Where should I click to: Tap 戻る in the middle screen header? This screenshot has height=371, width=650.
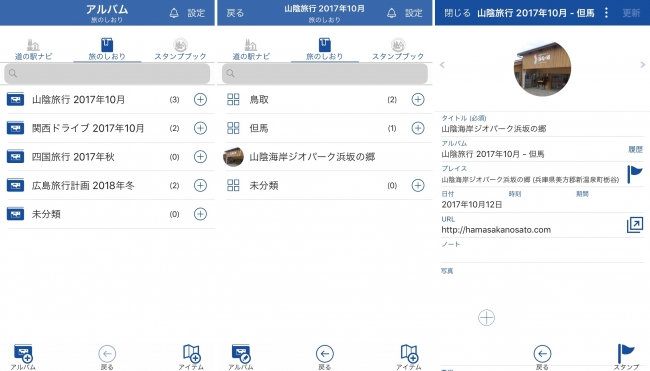coord(235,13)
